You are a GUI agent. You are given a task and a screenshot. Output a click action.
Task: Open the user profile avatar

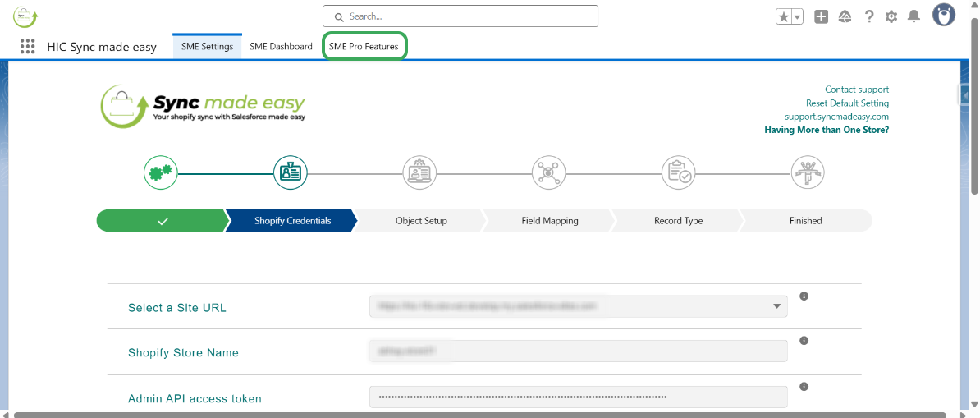pyautogui.click(x=944, y=15)
